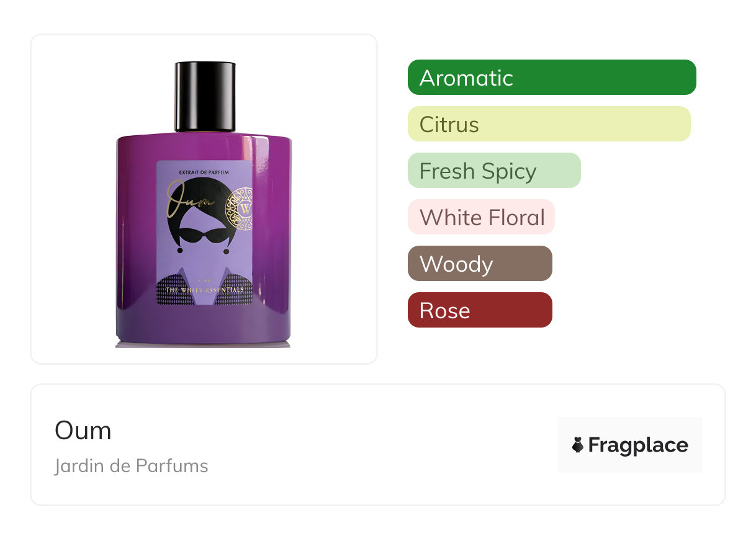Click the sunglasses on the label illustration
Screen dimensions: 756x536
[204, 235]
